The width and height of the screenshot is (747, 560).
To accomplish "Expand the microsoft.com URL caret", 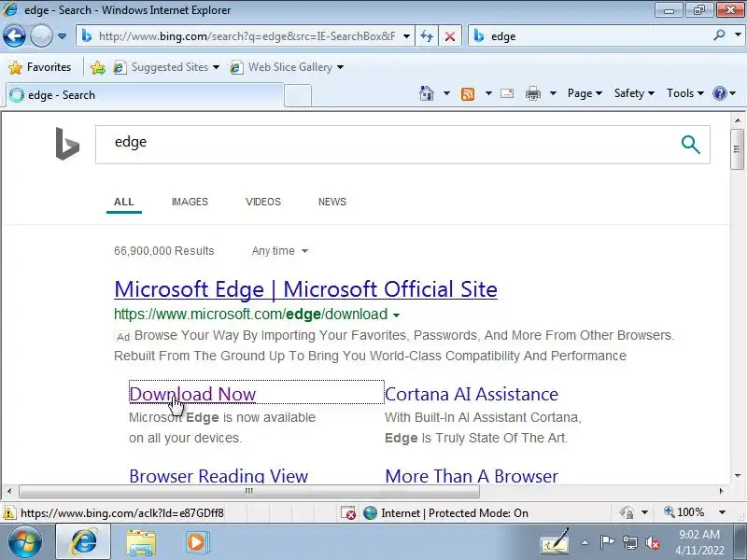I will point(396,315).
